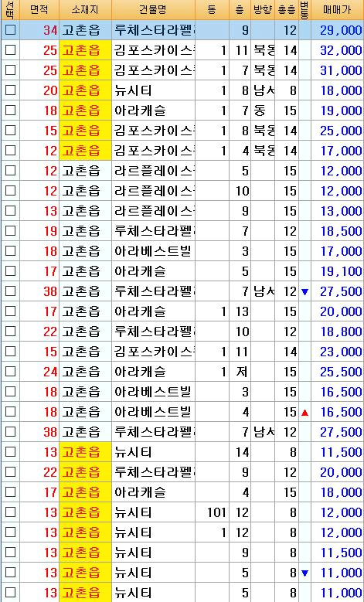Click 루체스타라펠 in the 18,500 row
Image resolution: width=364 pixels, height=602 pixels.
click(155, 231)
